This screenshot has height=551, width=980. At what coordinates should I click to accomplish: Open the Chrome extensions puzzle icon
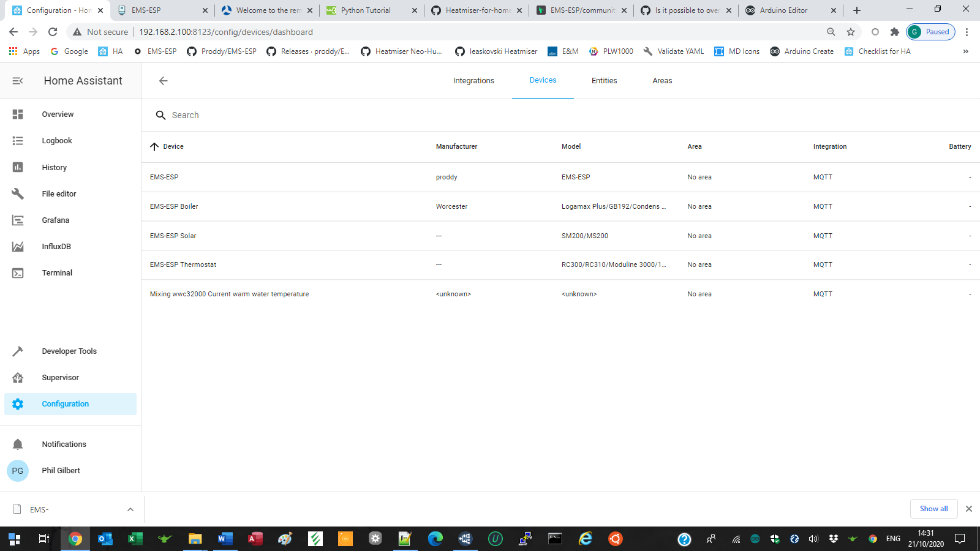coord(895,32)
